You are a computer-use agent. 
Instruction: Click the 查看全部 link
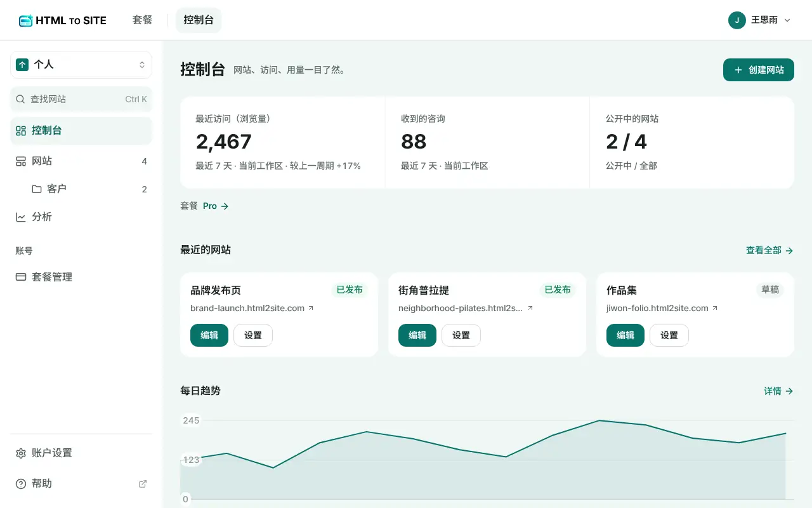(x=769, y=250)
